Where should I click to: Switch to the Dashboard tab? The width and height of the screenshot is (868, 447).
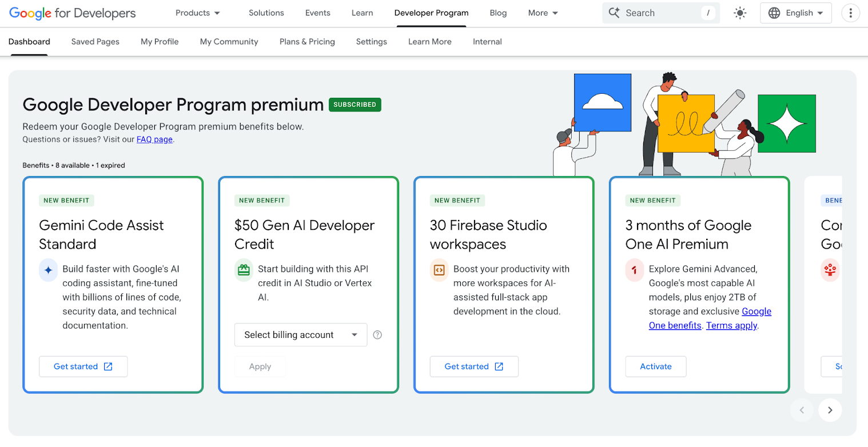point(29,42)
